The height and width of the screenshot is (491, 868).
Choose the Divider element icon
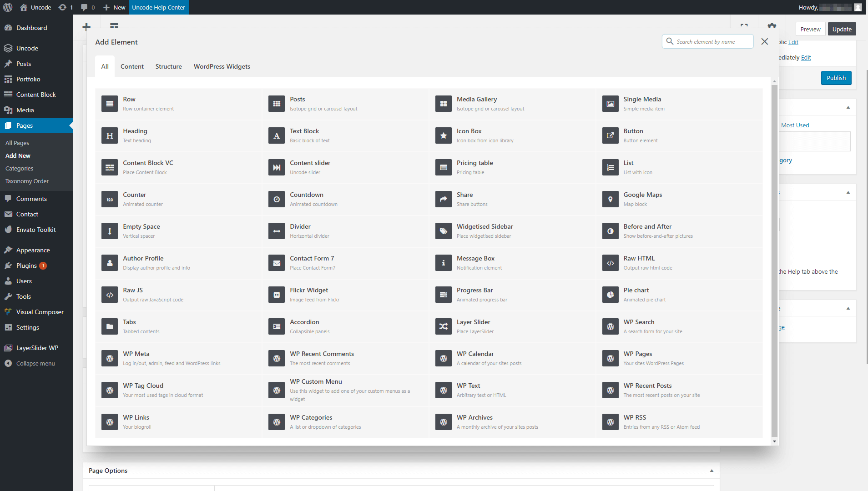click(x=277, y=231)
